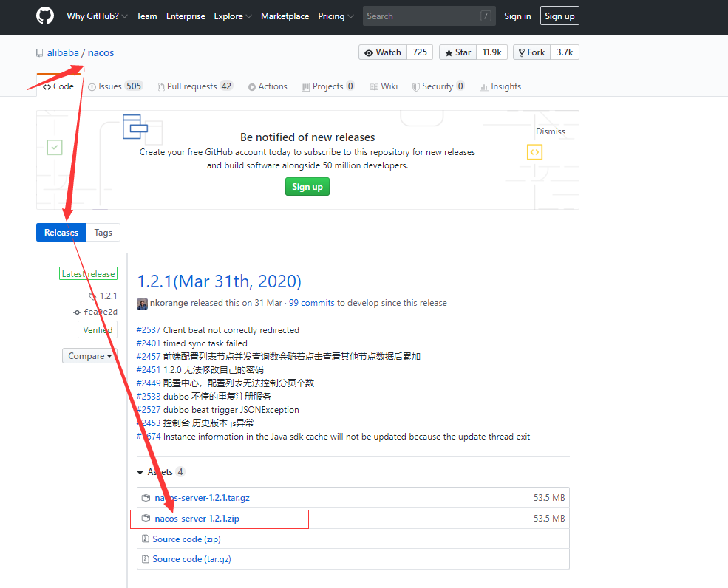
Task: Click the header Sign up button
Action: tap(559, 16)
